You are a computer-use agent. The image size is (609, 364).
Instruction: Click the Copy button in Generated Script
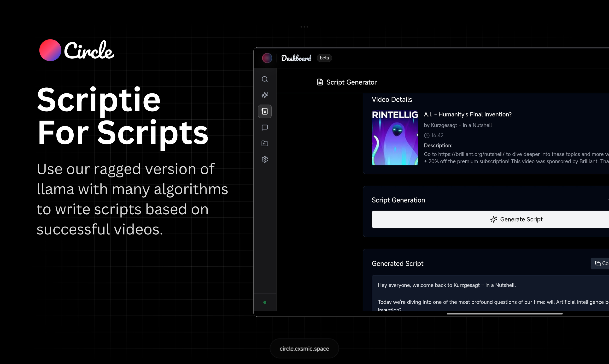pos(601,263)
